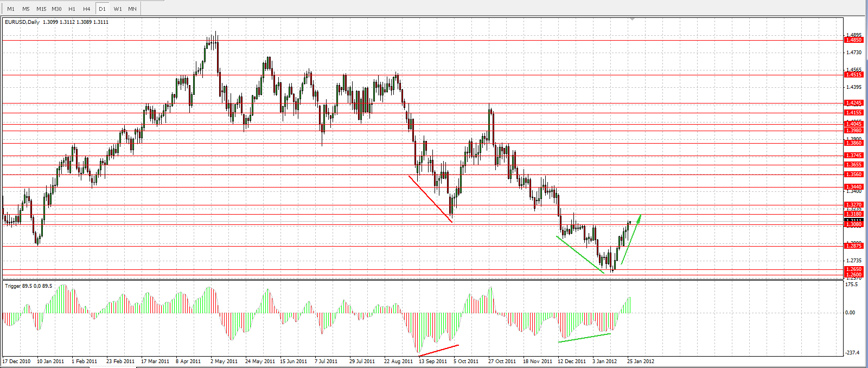868x368 pixels.
Task: Click the Trigger 89.5 indicator label
Action: pyautogui.click(x=28, y=286)
